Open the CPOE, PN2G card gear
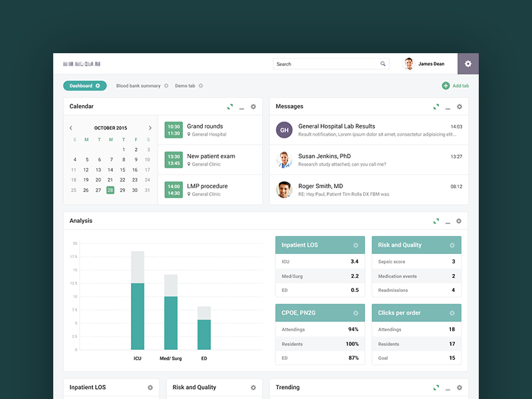Screen dimensions: 532x399 click(356, 313)
